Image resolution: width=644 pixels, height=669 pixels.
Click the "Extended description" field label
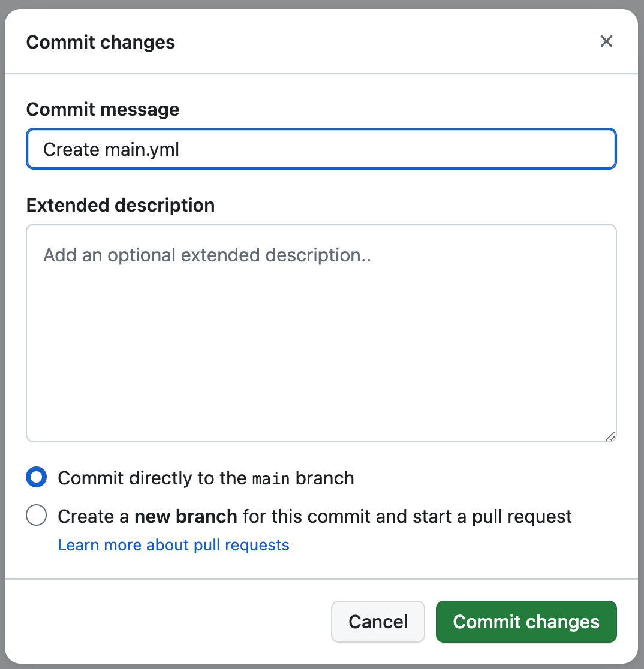(x=121, y=206)
